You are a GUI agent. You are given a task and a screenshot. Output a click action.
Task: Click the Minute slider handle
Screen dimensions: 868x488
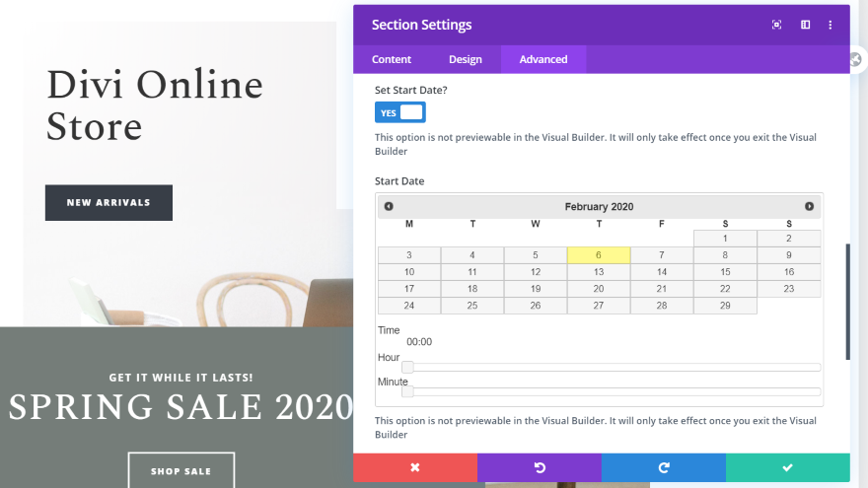tap(407, 391)
